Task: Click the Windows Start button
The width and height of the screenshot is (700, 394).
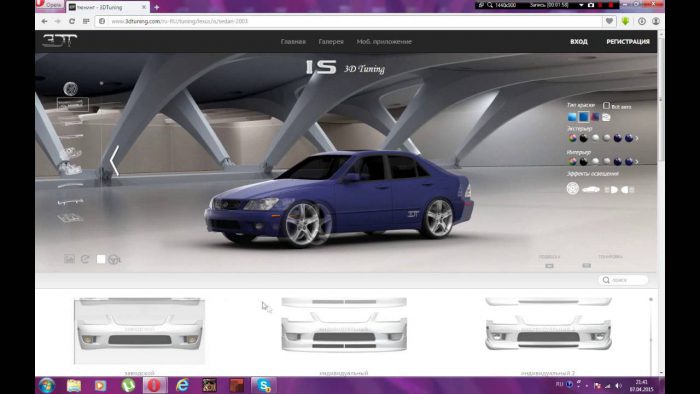Action: tap(46, 385)
